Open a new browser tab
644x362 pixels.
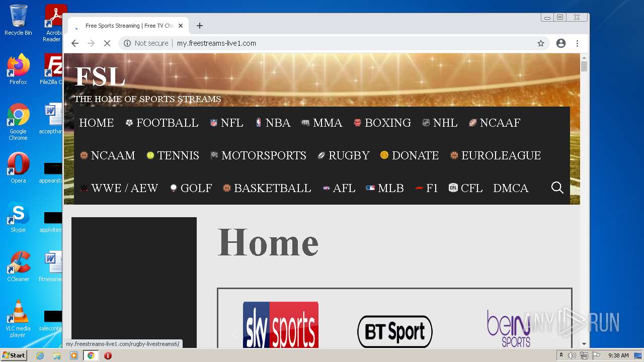point(200,26)
